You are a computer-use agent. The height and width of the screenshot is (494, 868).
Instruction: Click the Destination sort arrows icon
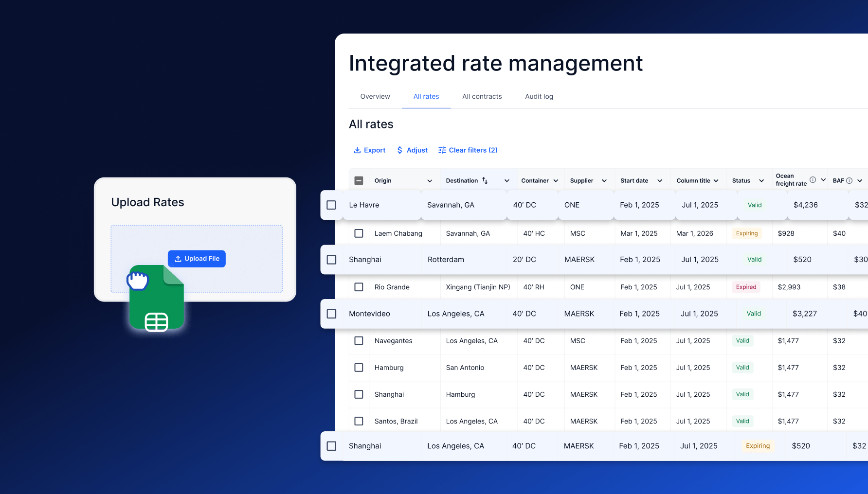(x=485, y=180)
